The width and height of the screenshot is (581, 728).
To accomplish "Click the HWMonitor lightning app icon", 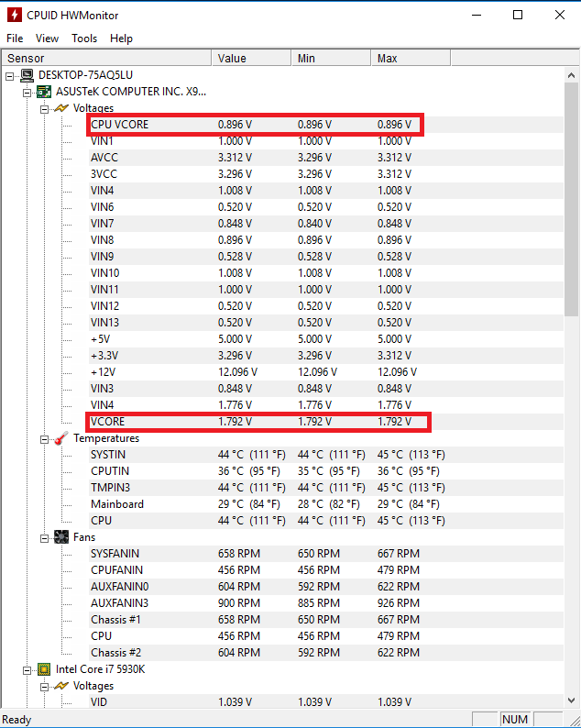I will [15, 15].
